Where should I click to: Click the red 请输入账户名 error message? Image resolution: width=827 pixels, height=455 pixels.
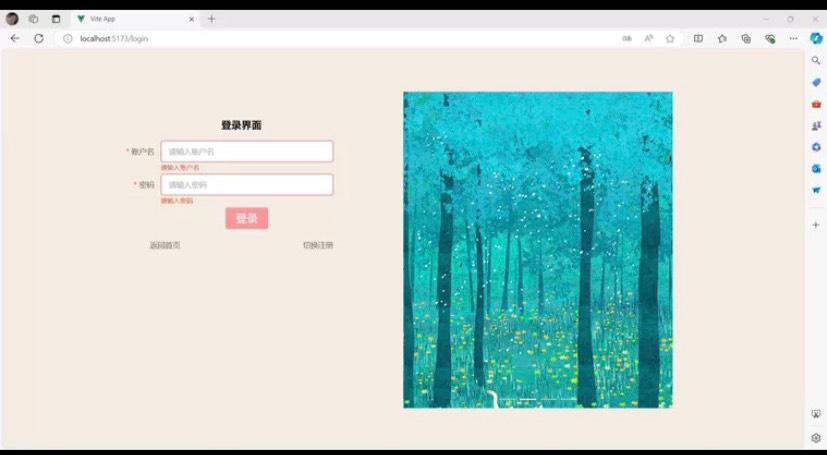tap(180, 168)
